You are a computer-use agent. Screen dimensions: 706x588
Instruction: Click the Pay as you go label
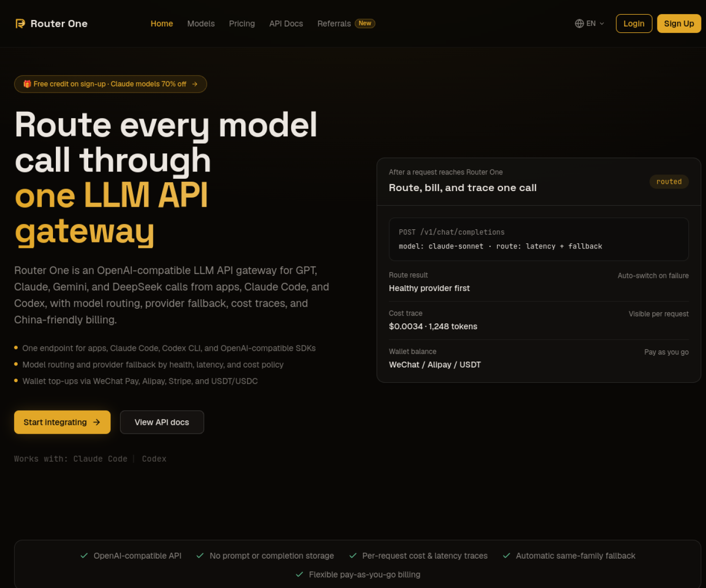click(x=666, y=352)
